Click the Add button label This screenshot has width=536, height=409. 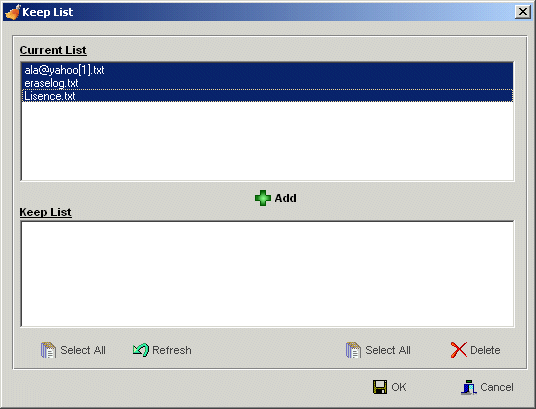coord(285,198)
